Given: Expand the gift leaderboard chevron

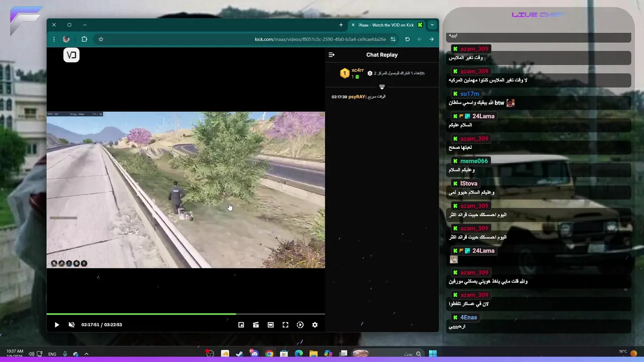Looking at the screenshot, I should (382, 87).
